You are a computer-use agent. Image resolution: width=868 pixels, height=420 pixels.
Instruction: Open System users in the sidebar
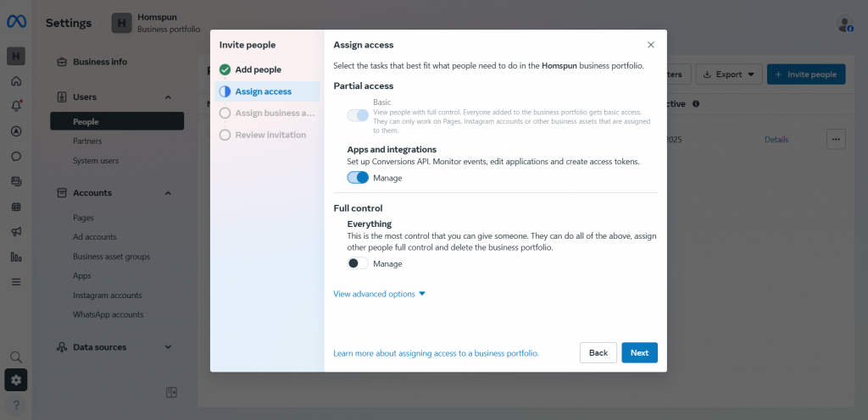point(96,161)
